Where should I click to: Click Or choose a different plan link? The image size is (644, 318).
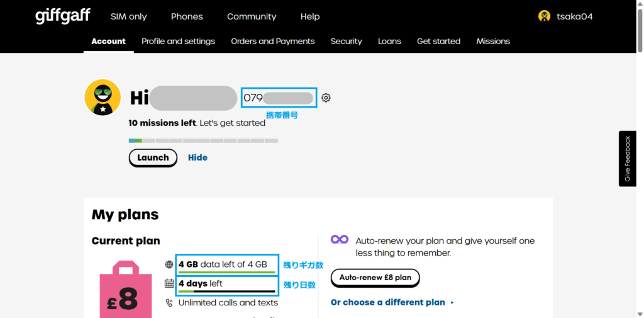[x=387, y=302]
